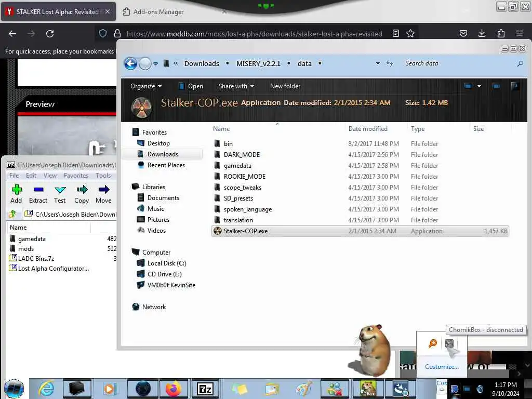Click the Search data input field
This screenshot has height=399, width=532.
pyautogui.click(x=458, y=63)
